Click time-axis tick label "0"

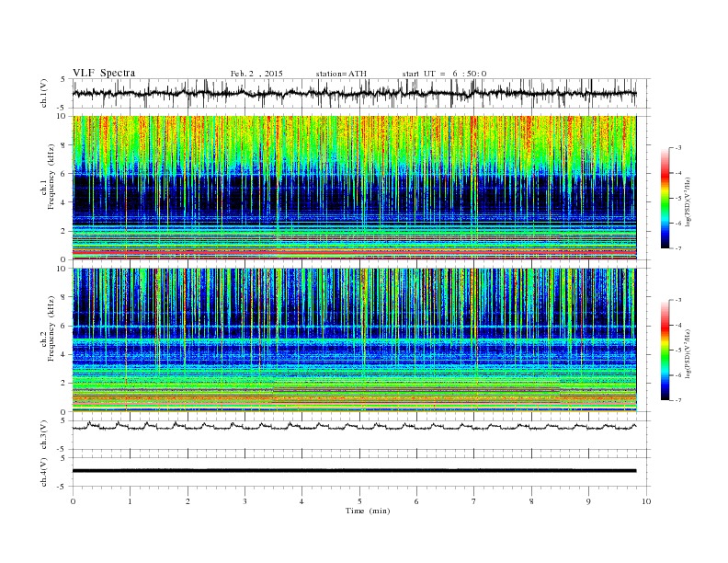pos(73,501)
